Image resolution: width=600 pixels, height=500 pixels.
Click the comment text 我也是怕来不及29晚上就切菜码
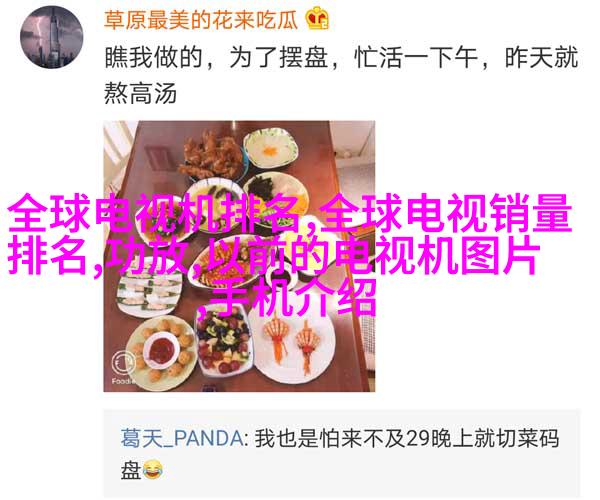[407, 438]
